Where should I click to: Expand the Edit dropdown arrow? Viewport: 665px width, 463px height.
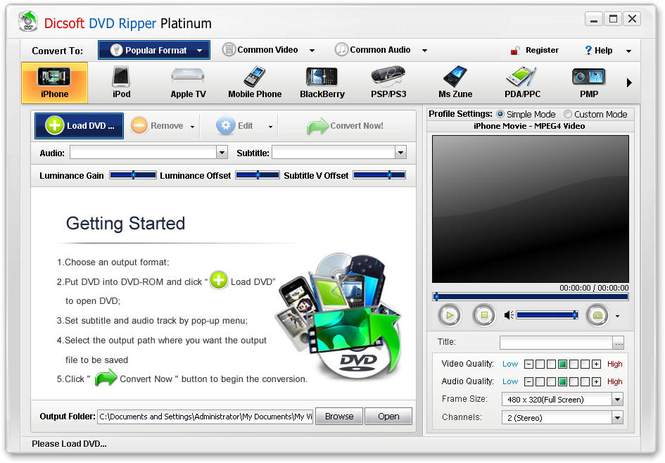click(271, 127)
